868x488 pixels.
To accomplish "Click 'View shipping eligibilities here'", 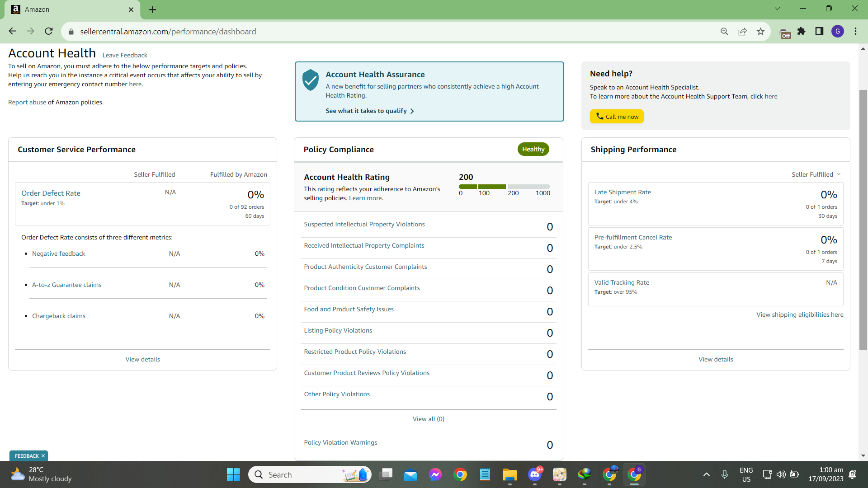I will 800,314.
